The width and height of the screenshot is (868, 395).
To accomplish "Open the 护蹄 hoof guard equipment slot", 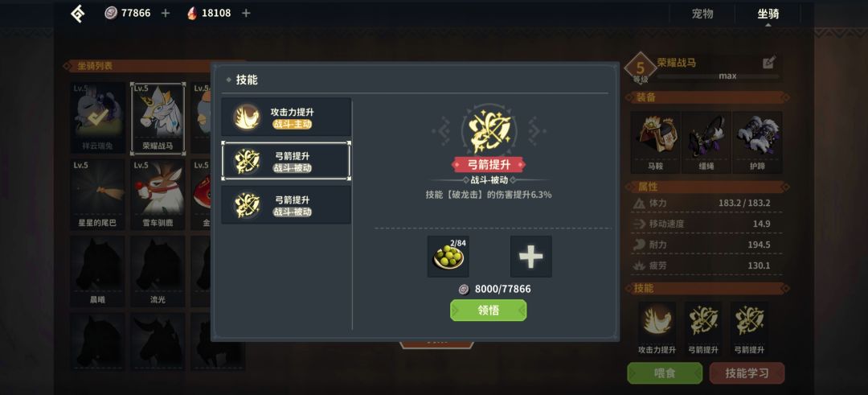I will point(757,142).
